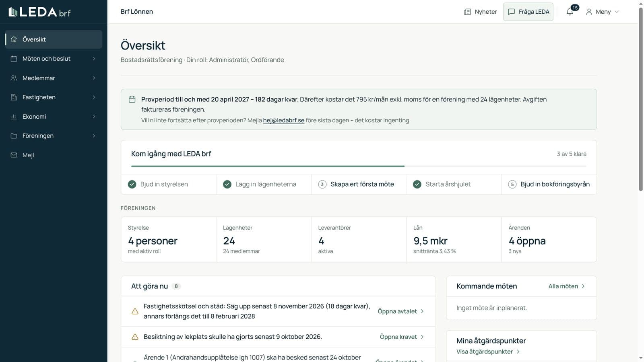Click the folder icon beside Föreningen
The height and width of the screenshot is (362, 644).
(x=14, y=136)
